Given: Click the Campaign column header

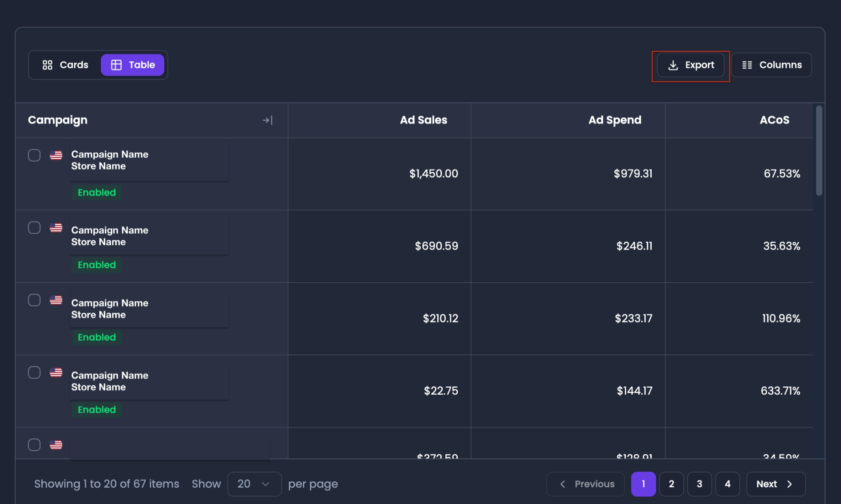Looking at the screenshot, I should 58,120.
